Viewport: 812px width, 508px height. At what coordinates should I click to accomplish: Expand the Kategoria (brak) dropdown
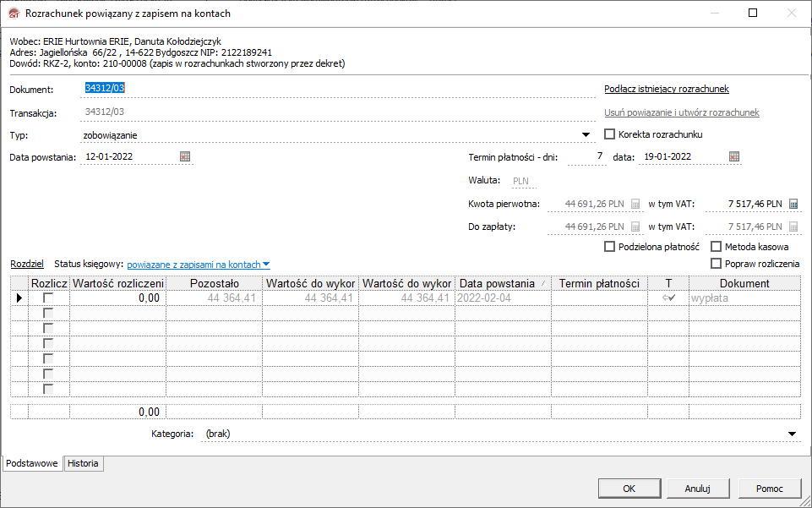[792, 434]
